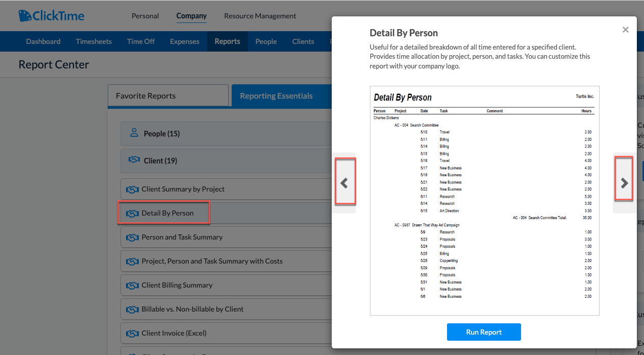Click the ClickTime logo icon
This screenshot has height=355, width=644.
[x=24, y=15]
